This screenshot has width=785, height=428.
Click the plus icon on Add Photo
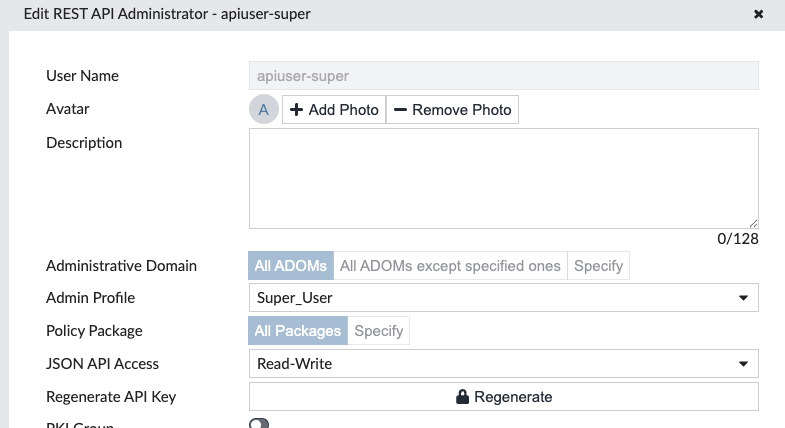pyautogui.click(x=296, y=110)
